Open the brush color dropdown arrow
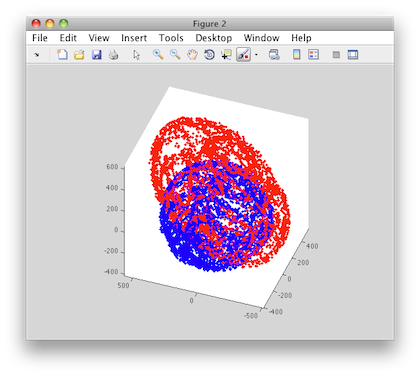The width and height of the screenshot is (420, 376). 256,55
